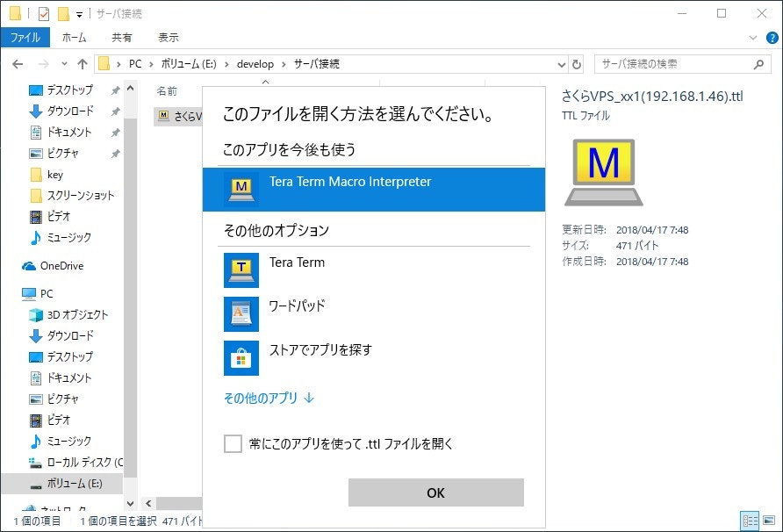Click chevron after PC in breadcrumb
Screen dimensions: 783x532
(151, 64)
